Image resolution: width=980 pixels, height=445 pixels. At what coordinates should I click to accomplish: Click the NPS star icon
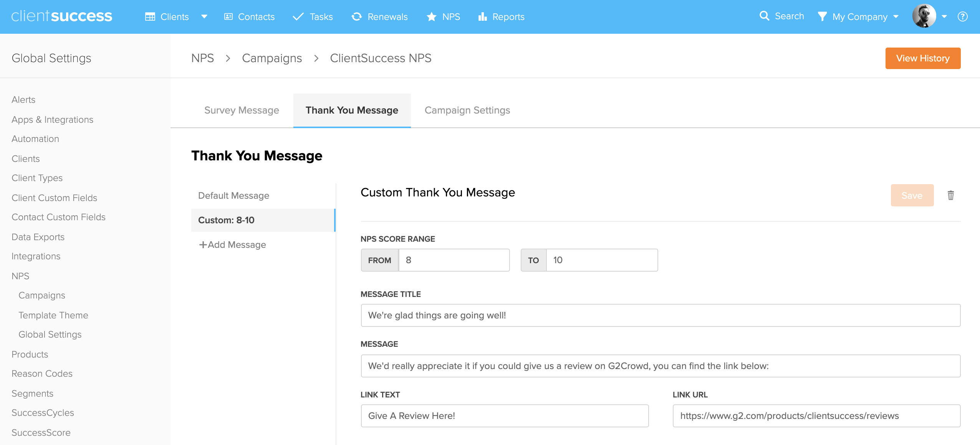coord(432,16)
